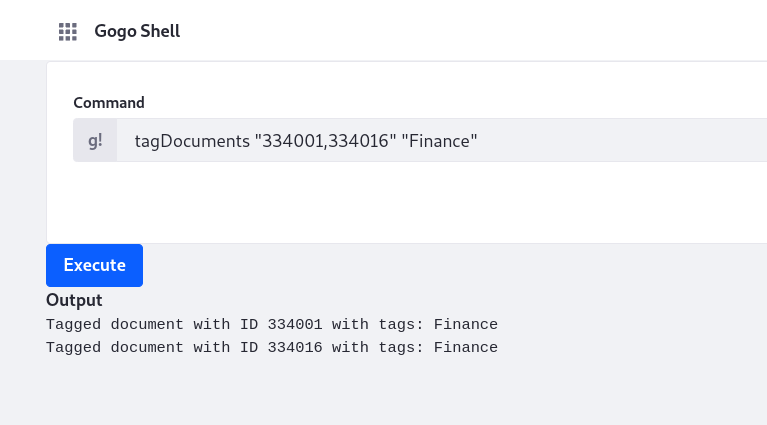Click word Tagged in second output line

[73, 348]
